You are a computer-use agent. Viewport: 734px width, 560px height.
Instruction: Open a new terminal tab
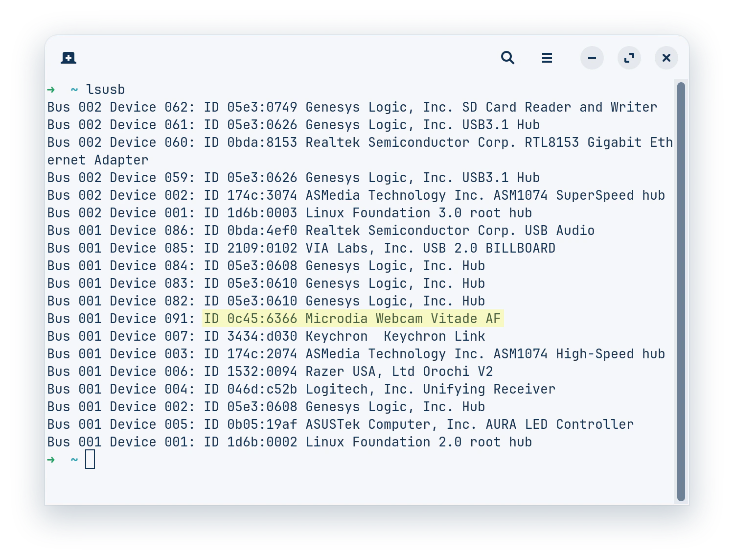click(x=69, y=58)
